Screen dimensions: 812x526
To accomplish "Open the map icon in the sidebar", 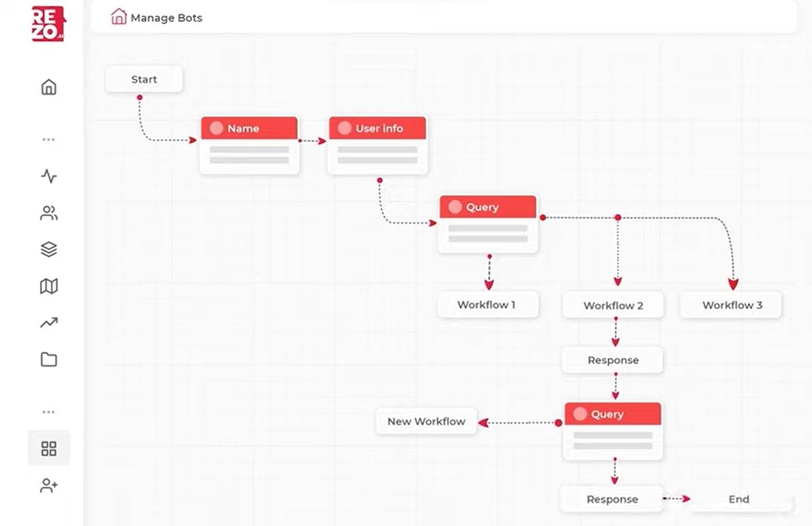I will tap(49, 286).
